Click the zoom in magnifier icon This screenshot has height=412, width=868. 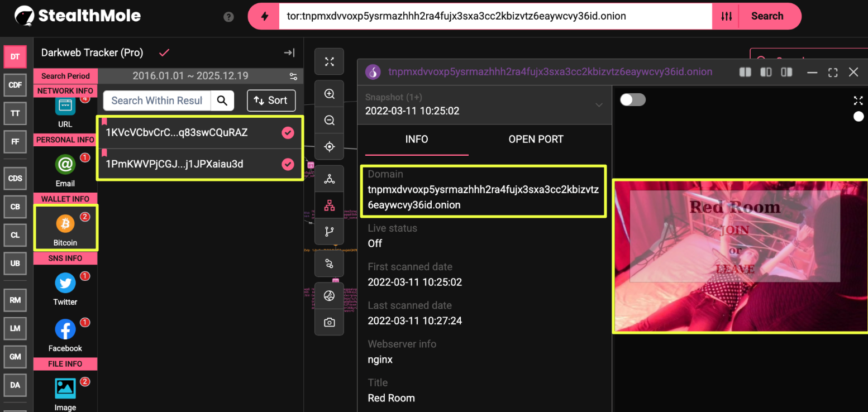330,94
